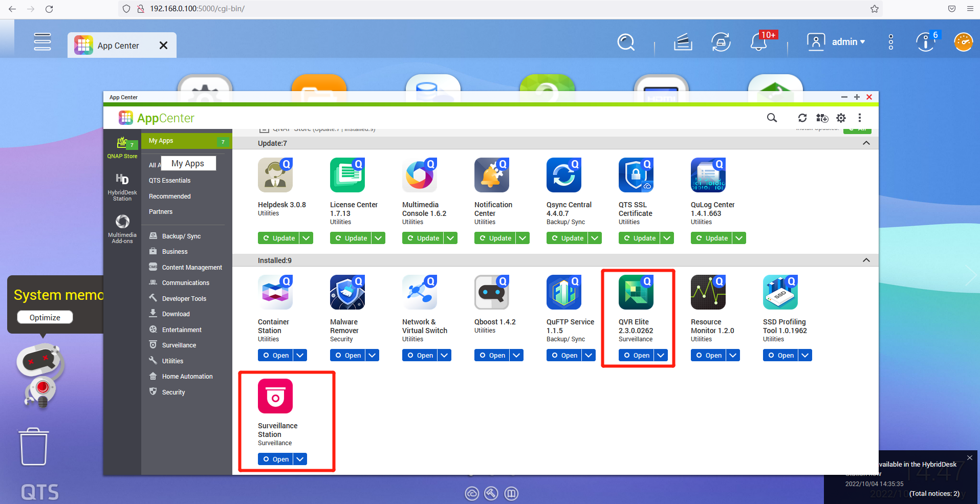
Task: Select the Surveillance category
Action: 179,345
